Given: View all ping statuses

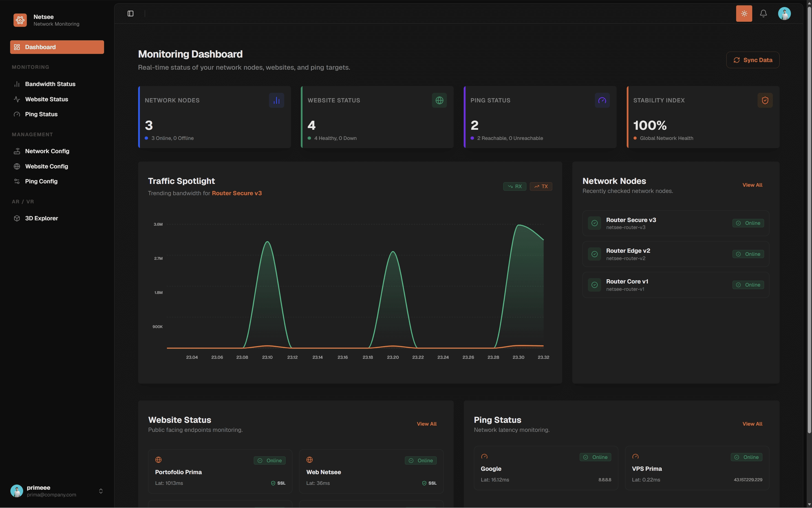Looking at the screenshot, I should [x=752, y=424].
